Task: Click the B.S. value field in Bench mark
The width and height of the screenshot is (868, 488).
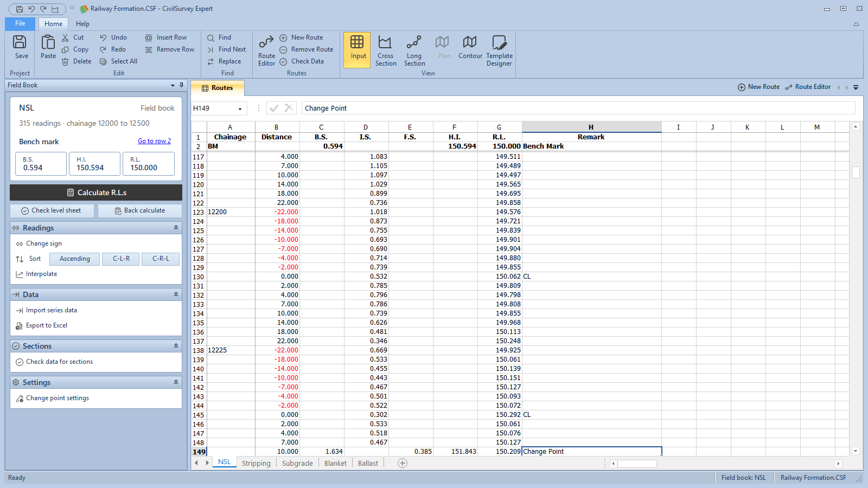Action: click(x=41, y=164)
